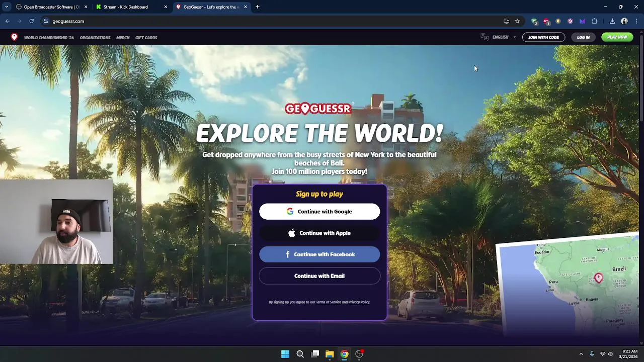The height and width of the screenshot is (362, 644).
Task: Open the tab search dropdown arrow
Action: point(7,7)
